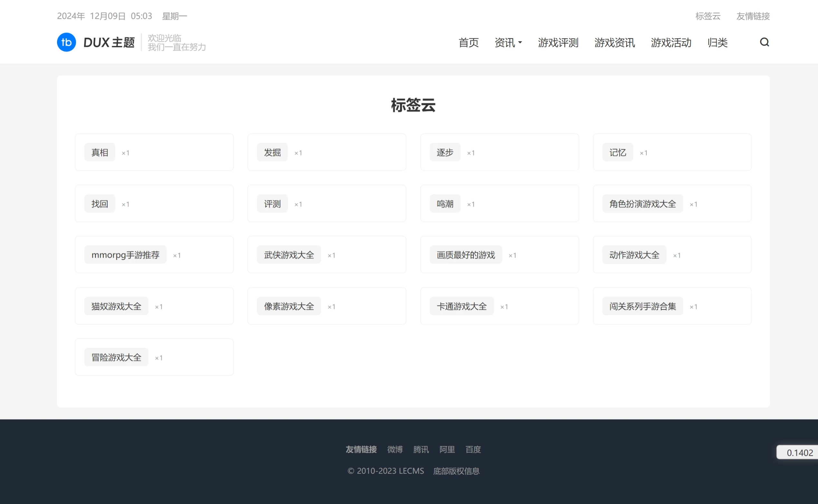Click the 冒险游戏大全 tag
Viewport: 818px width, 504px height.
116,357
